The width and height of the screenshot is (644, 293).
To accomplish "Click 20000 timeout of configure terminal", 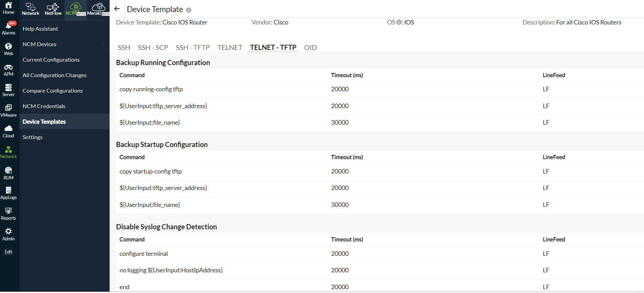I will tap(340, 254).
